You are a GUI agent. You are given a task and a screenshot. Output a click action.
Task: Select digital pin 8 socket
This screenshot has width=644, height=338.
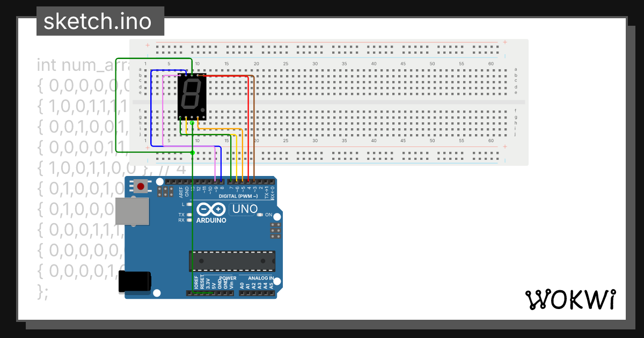[x=221, y=181]
